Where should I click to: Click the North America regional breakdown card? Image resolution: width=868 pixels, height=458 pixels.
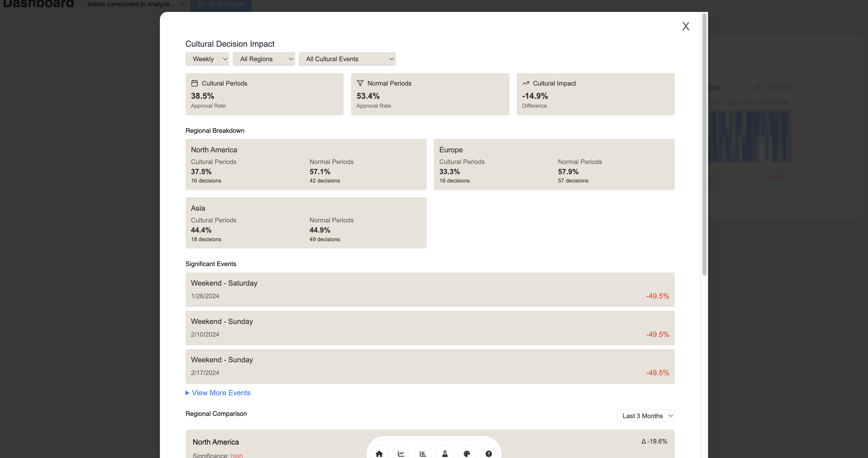(x=306, y=165)
